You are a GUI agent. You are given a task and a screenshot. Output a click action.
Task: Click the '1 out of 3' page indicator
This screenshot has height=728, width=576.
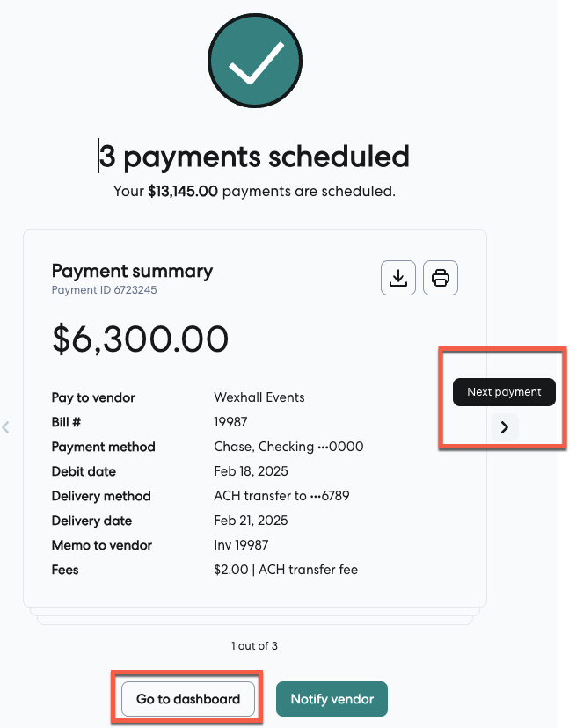click(254, 646)
